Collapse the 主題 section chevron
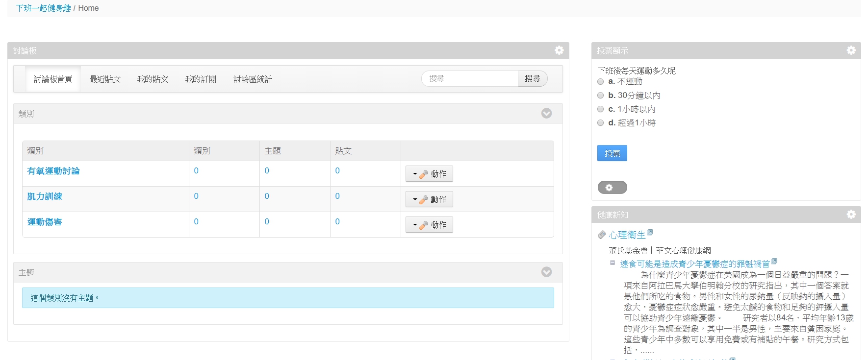This screenshot has width=868, height=360. coord(546,272)
